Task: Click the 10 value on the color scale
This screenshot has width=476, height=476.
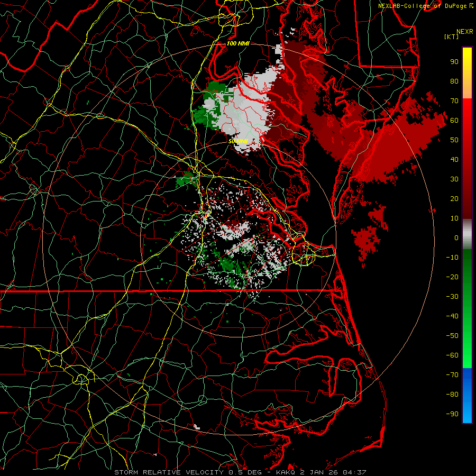Action: (454, 218)
